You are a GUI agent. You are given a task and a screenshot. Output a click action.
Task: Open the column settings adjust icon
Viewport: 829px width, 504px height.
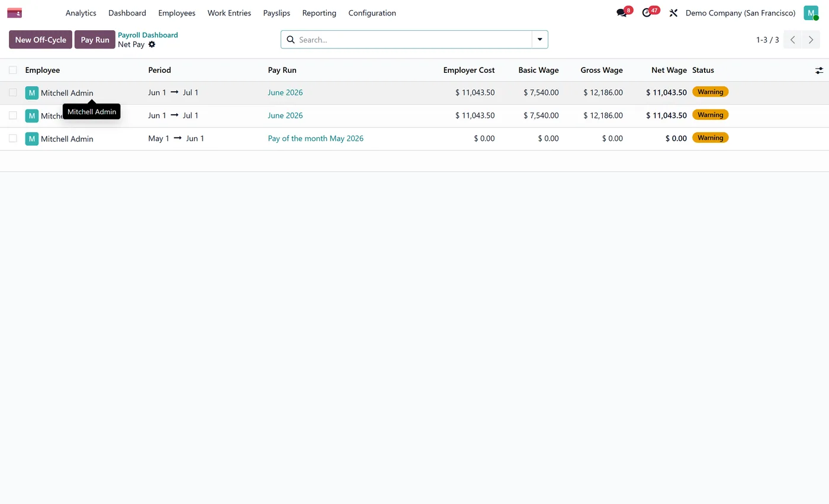click(x=819, y=70)
